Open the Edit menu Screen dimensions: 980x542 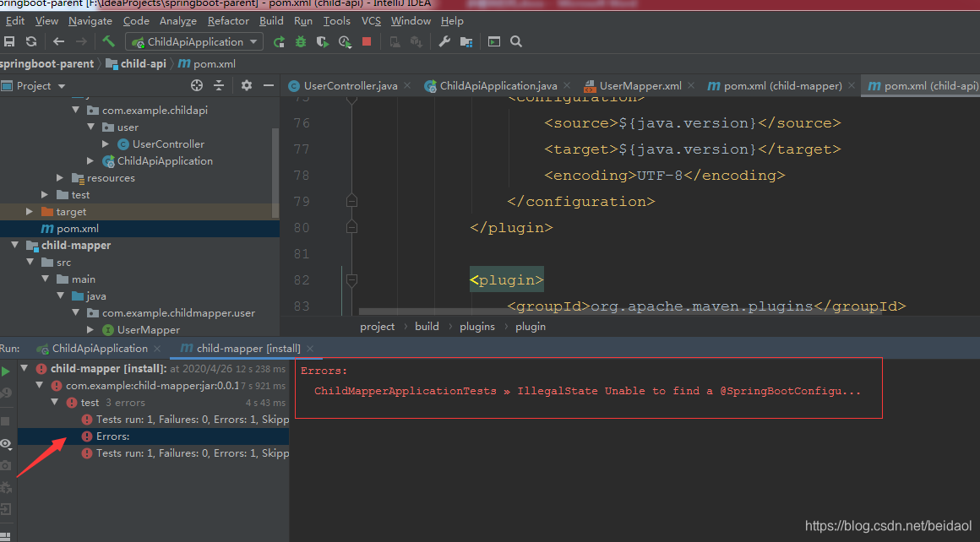(x=15, y=20)
